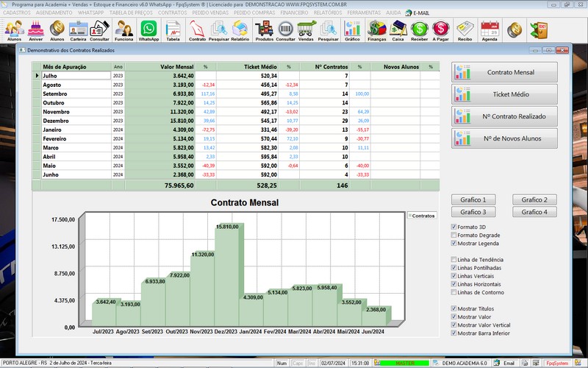Click the green exit door icon
588x368 pixels.
click(x=539, y=30)
